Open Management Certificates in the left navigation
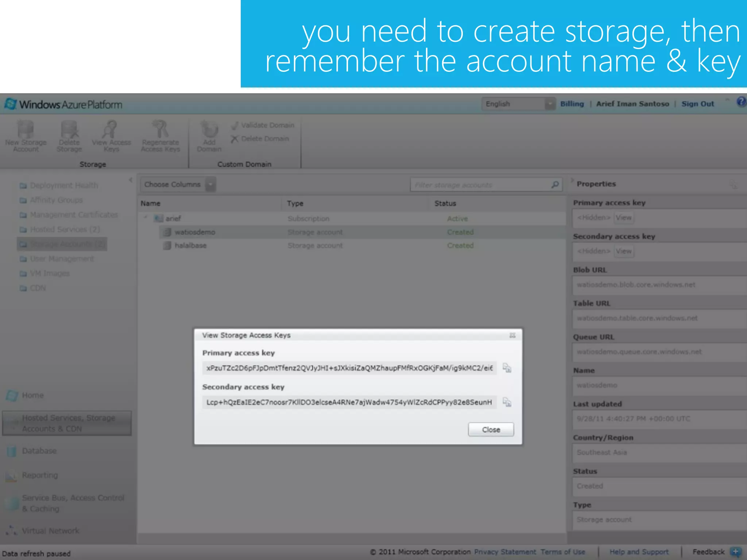Screen dimensions: 747x560 point(69,215)
